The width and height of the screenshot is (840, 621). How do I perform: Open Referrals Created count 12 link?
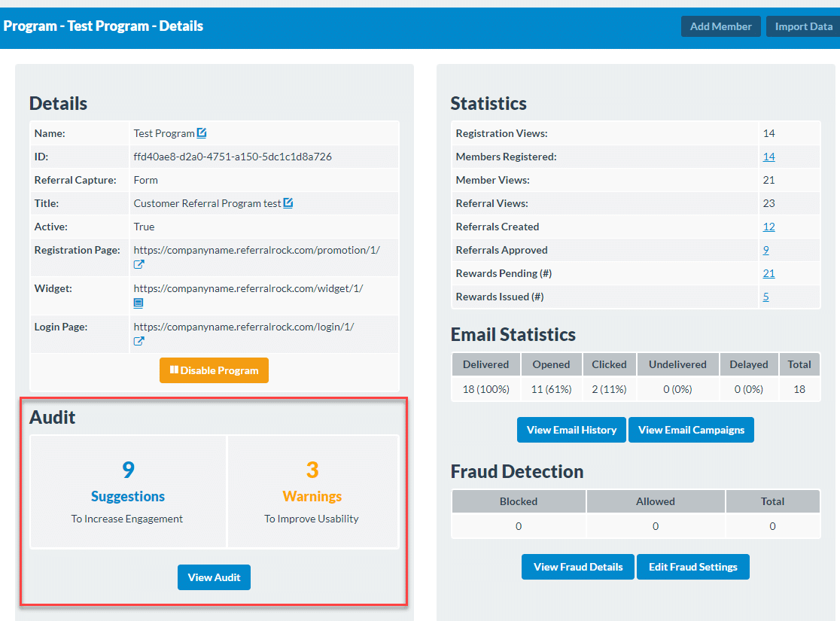[768, 227]
